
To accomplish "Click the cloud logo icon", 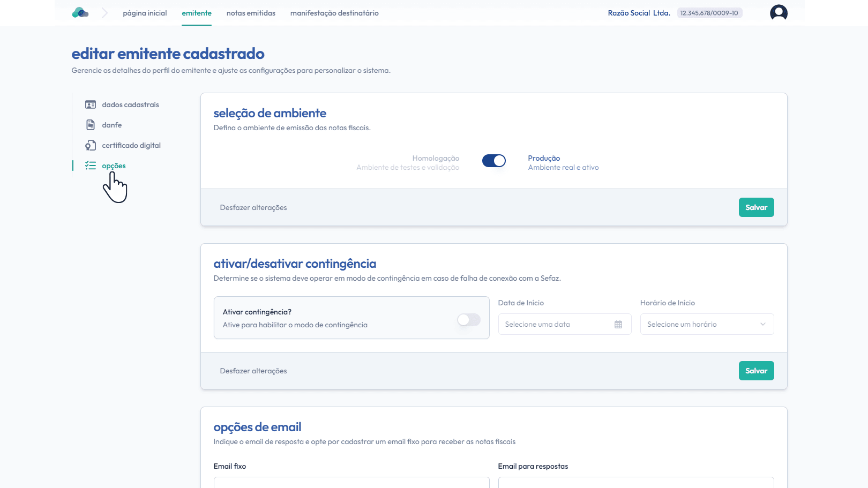I will [80, 13].
